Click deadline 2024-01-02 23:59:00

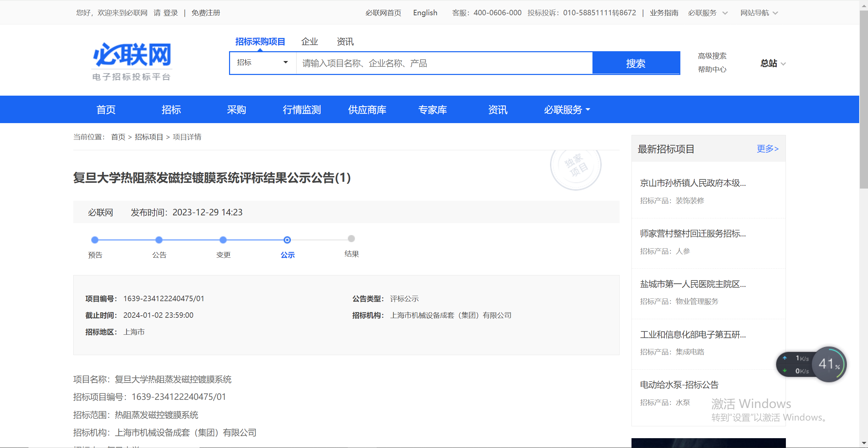pyautogui.click(x=158, y=315)
